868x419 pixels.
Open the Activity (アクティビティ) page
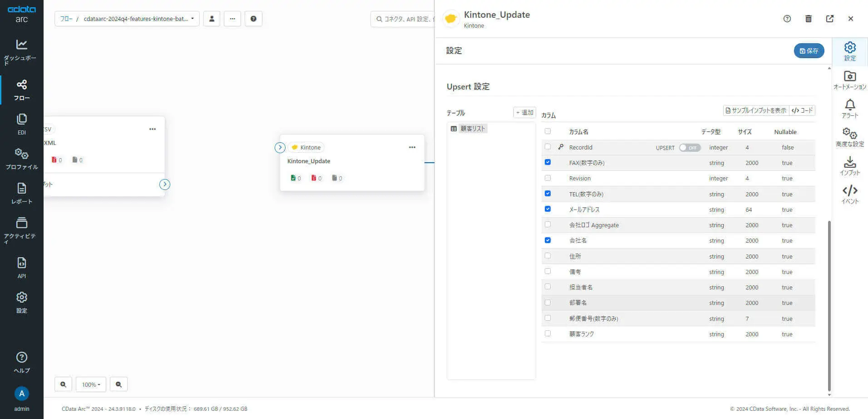point(21,230)
